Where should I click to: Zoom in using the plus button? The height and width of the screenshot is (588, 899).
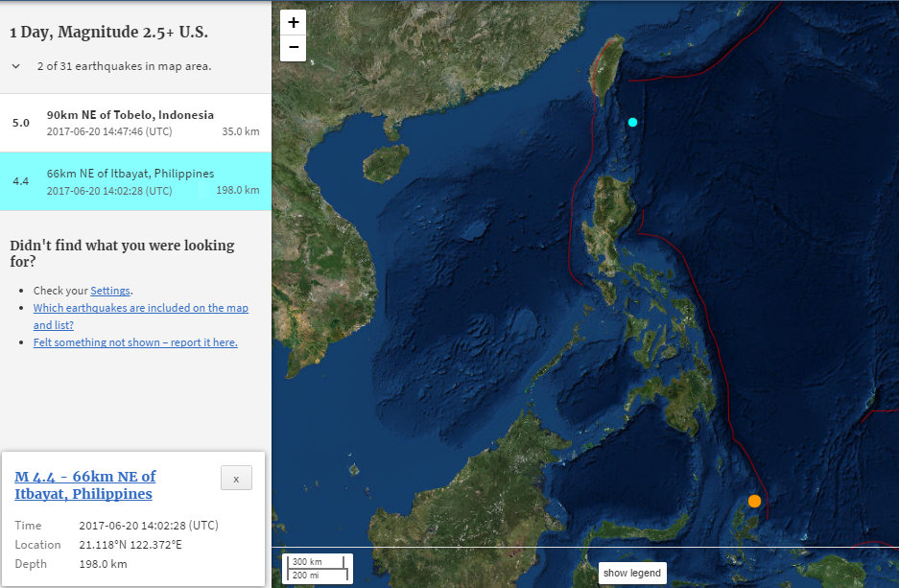tap(293, 22)
